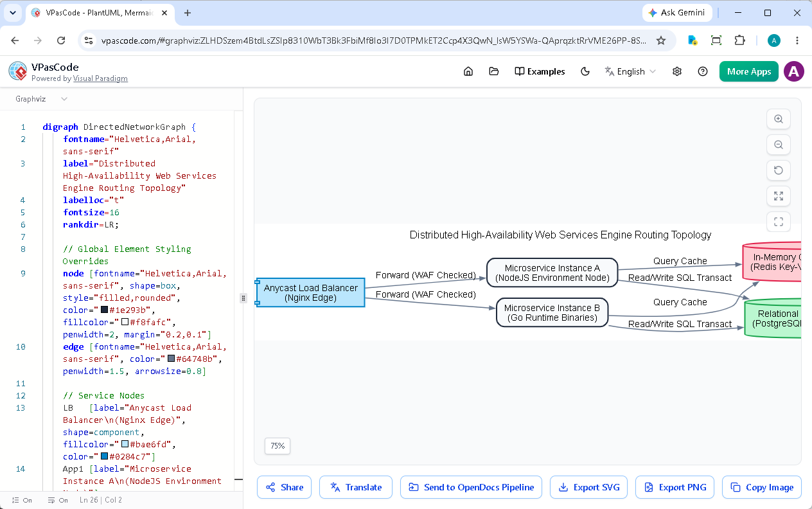Click the #0284c7 color swatch in code
The width and height of the screenshot is (812, 509).
pyautogui.click(x=104, y=456)
